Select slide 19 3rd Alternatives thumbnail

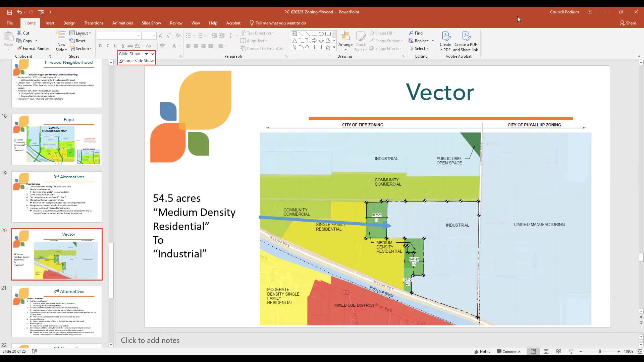57,197
